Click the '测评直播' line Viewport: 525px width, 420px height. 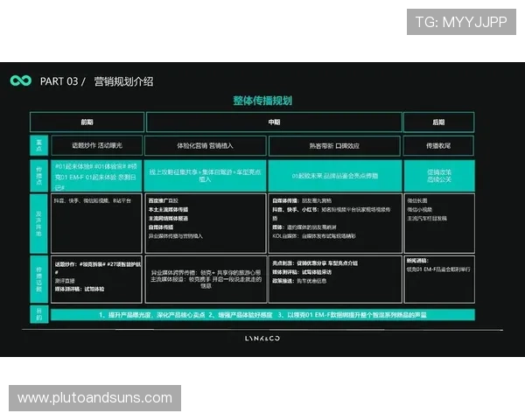pyautogui.click(x=65, y=281)
